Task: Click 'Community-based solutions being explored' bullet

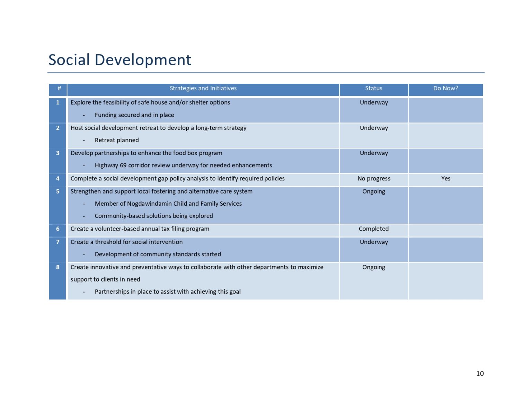Action: tap(154, 216)
